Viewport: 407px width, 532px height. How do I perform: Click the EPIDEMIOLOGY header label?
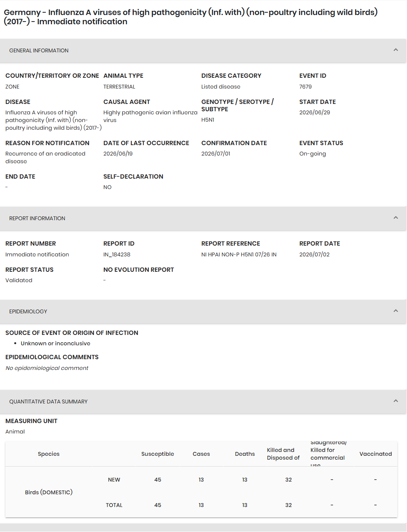click(28, 311)
